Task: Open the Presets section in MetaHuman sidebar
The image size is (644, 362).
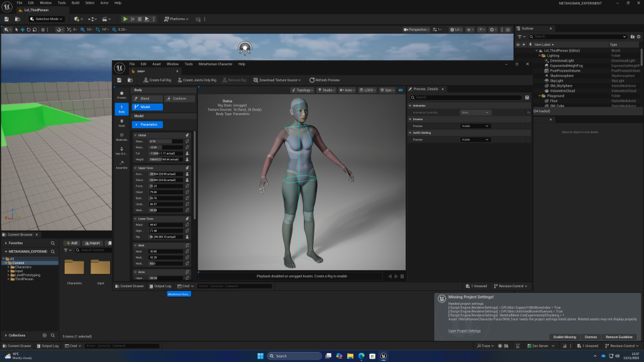Action: [121, 95]
